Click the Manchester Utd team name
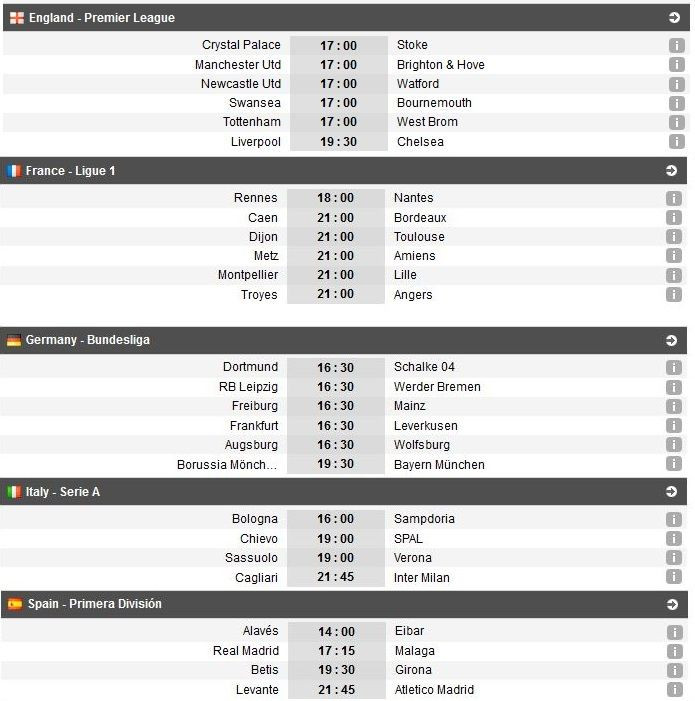 [238, 65]
